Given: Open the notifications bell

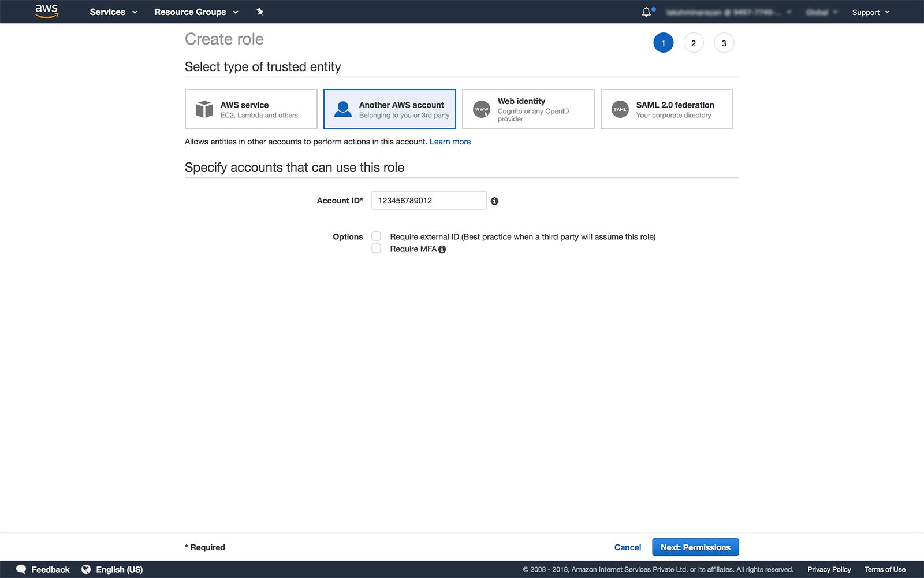Looking at the screenshot, I should (x=646, y=11).
